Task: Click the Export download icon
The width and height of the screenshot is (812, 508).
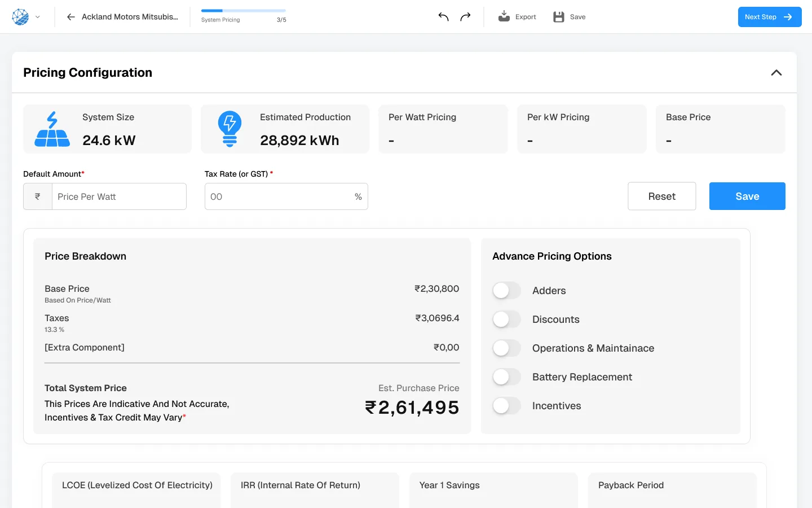Action: click(504, 17)
